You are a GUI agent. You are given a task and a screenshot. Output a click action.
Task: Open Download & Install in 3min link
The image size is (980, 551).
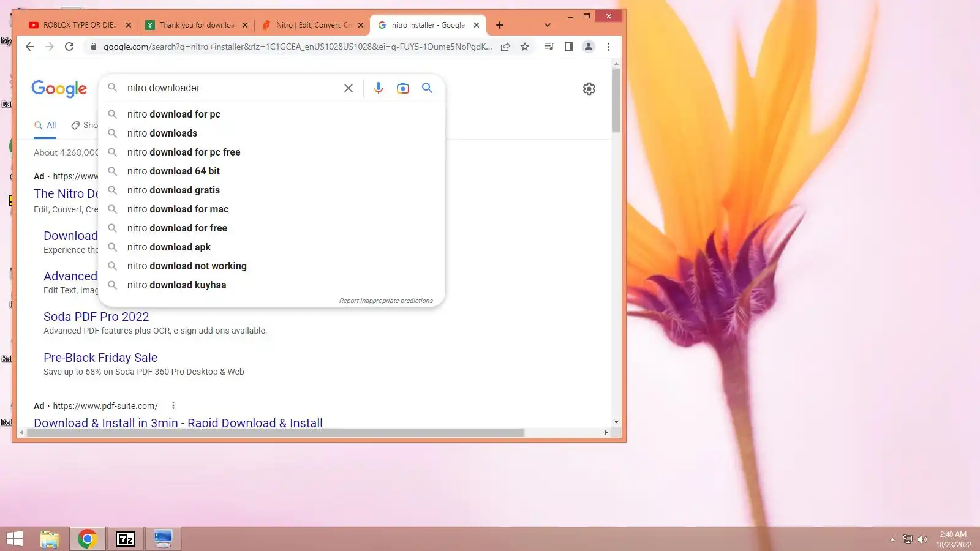click(x=178, y=422)
